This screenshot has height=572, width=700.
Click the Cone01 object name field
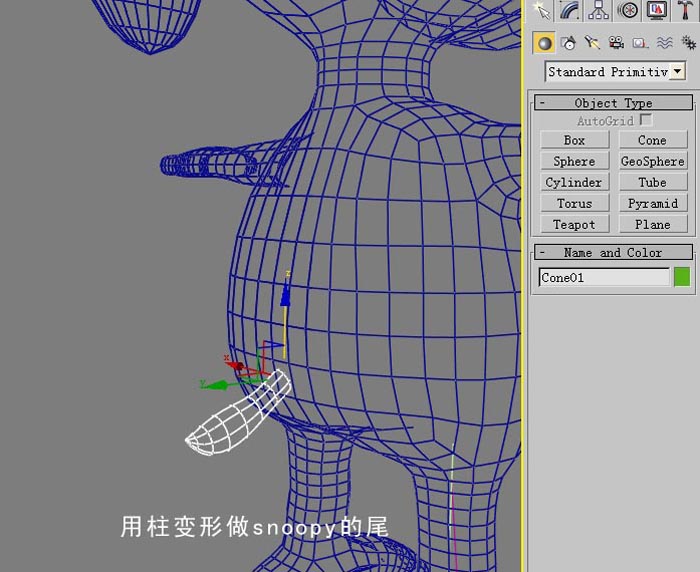(604, 277)
